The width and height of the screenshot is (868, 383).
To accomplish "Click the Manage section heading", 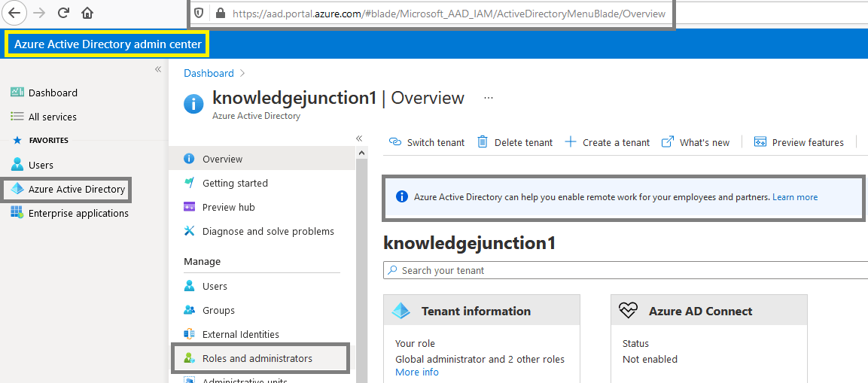I will pos(202,261).
